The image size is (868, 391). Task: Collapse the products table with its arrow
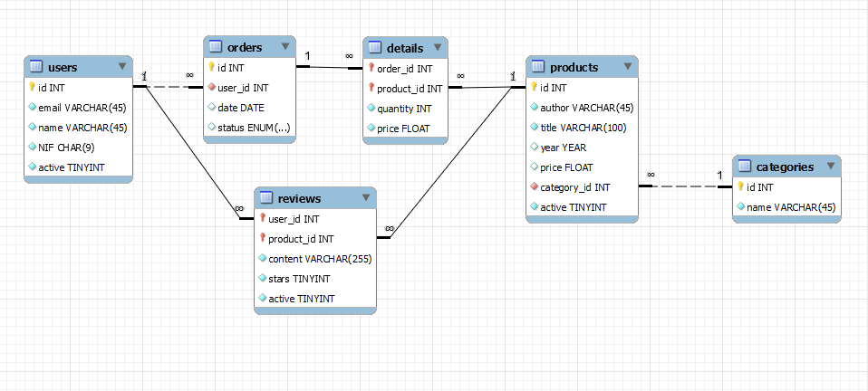click(627, 66)
